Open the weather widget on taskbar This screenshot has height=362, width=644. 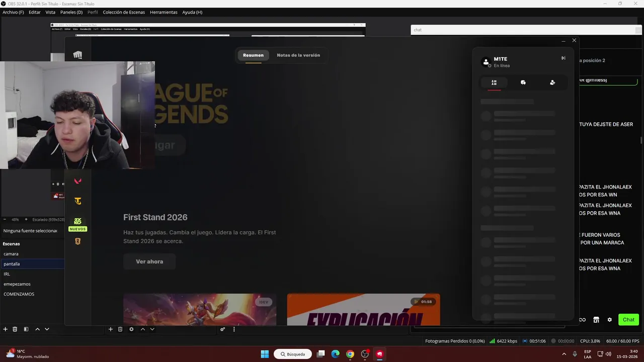coord(28,354)
